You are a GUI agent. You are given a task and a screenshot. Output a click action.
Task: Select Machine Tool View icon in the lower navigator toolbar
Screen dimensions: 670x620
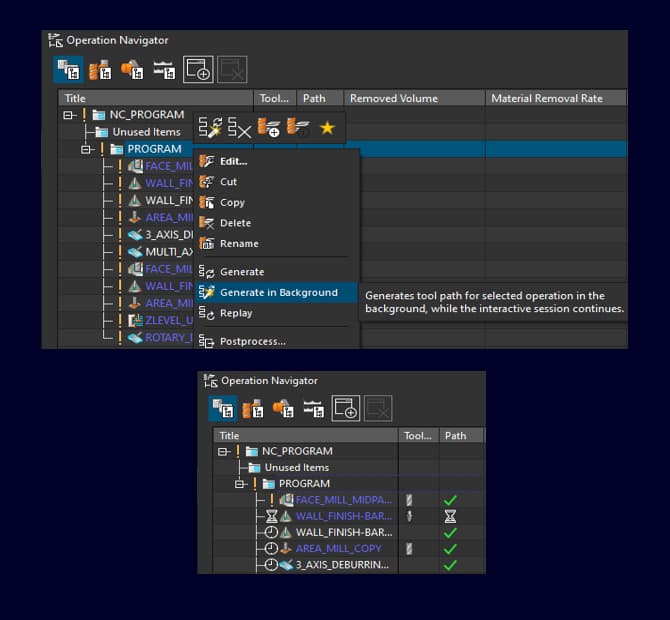[253, 407]
